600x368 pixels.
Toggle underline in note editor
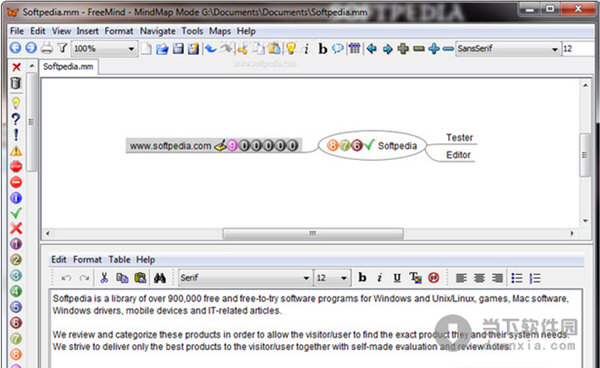click(x=397, y=278)
